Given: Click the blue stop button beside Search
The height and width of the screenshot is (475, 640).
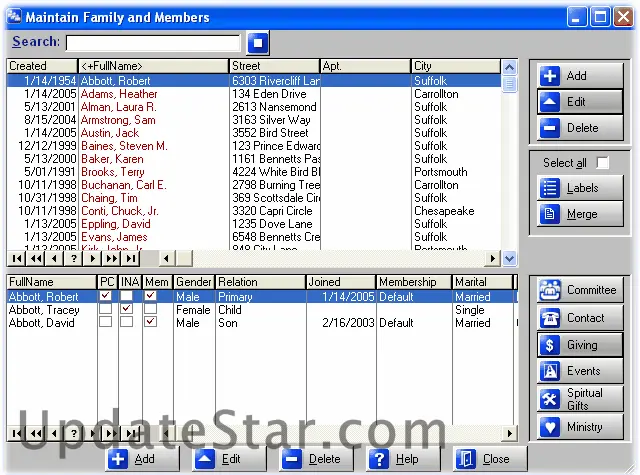Looking at the screenshot, I should (x=258, y=43).
